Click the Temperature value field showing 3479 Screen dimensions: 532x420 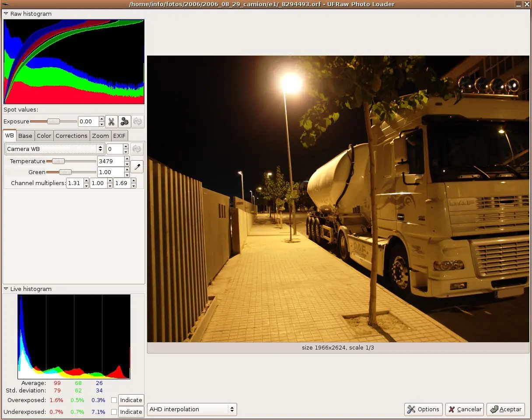(x=110, y=161)
